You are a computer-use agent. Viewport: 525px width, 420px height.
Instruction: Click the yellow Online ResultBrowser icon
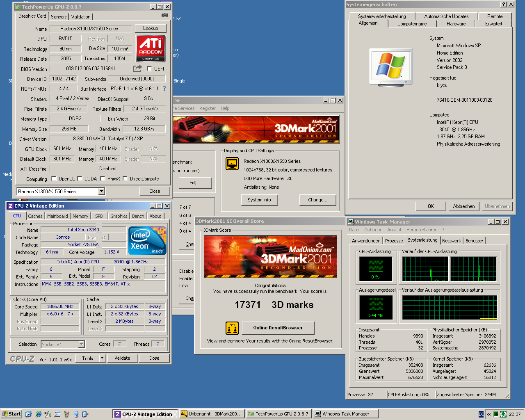point(232,328)
